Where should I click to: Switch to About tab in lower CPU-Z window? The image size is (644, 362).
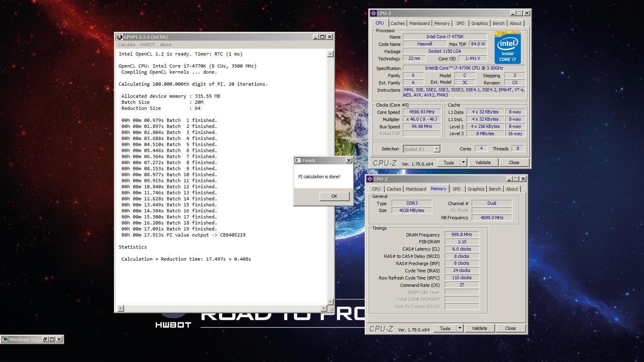pos(512,189)
